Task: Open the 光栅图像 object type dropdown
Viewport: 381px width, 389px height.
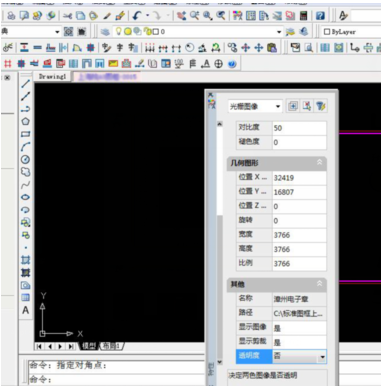Action: pos(255,106)
